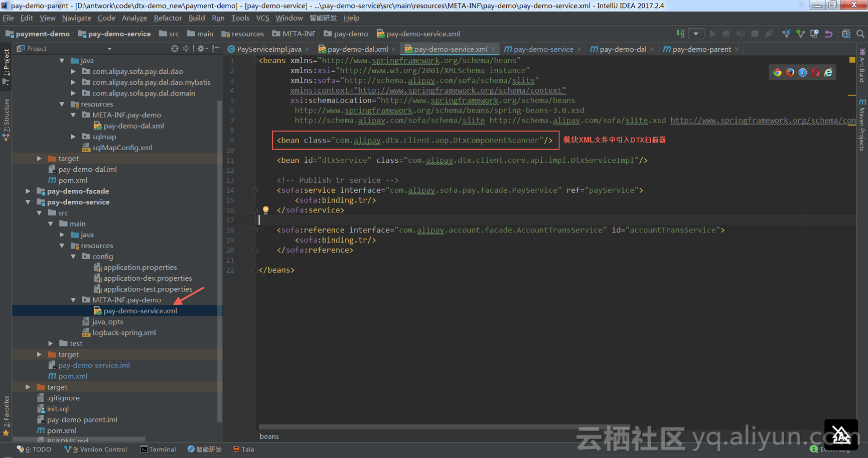868x458 pixels.
Task: Click the Run with Coverage icon
Action: [740, 34]
